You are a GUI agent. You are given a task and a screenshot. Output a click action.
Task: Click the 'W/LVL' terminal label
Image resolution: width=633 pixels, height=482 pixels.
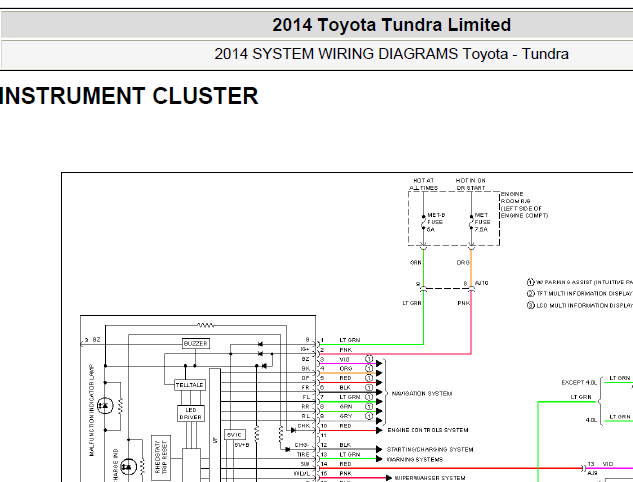pyautogui.click(x=302, y=474)
